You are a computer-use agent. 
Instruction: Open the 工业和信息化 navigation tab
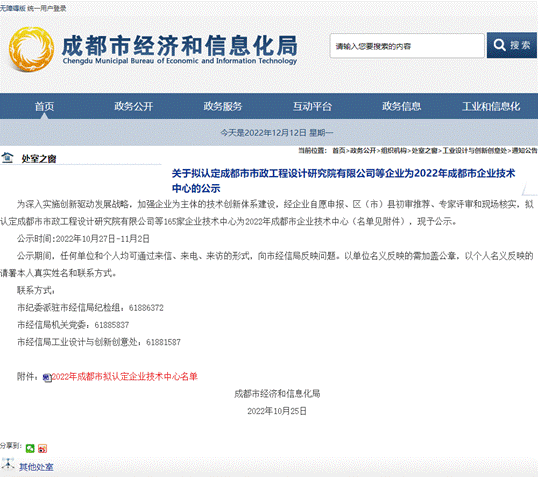(491, 106)
